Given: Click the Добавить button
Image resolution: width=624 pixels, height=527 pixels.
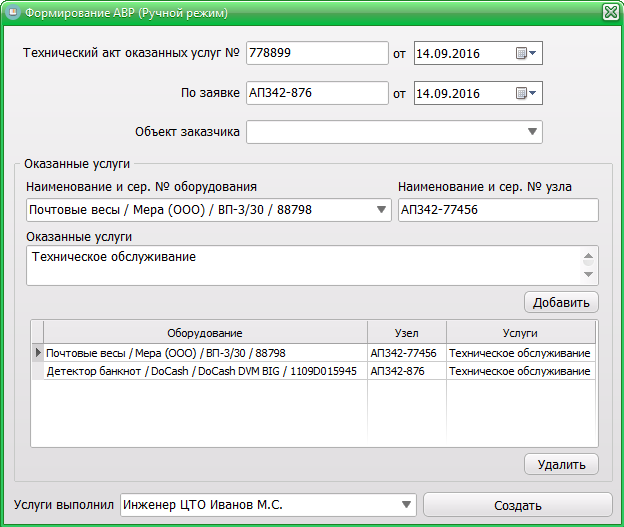Looking at the screenshot, I should tap(561, 302).
